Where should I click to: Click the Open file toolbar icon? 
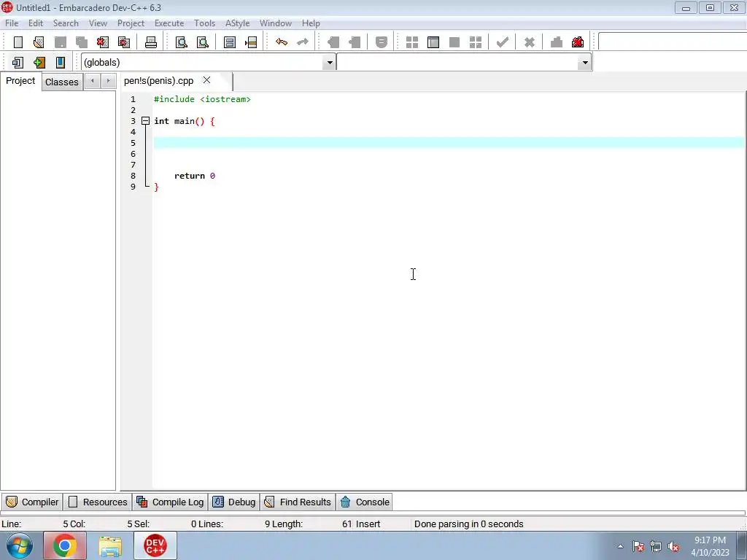click(x=39, y=42)
